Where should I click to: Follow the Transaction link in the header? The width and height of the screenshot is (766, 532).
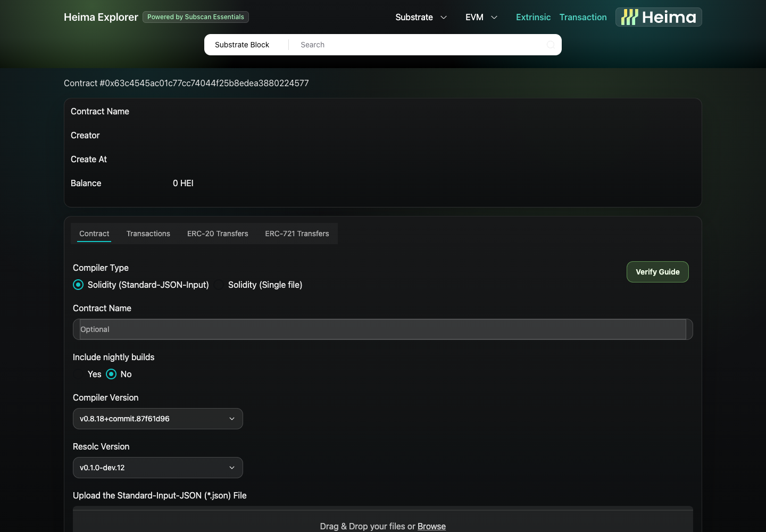(x=583, y=17)
